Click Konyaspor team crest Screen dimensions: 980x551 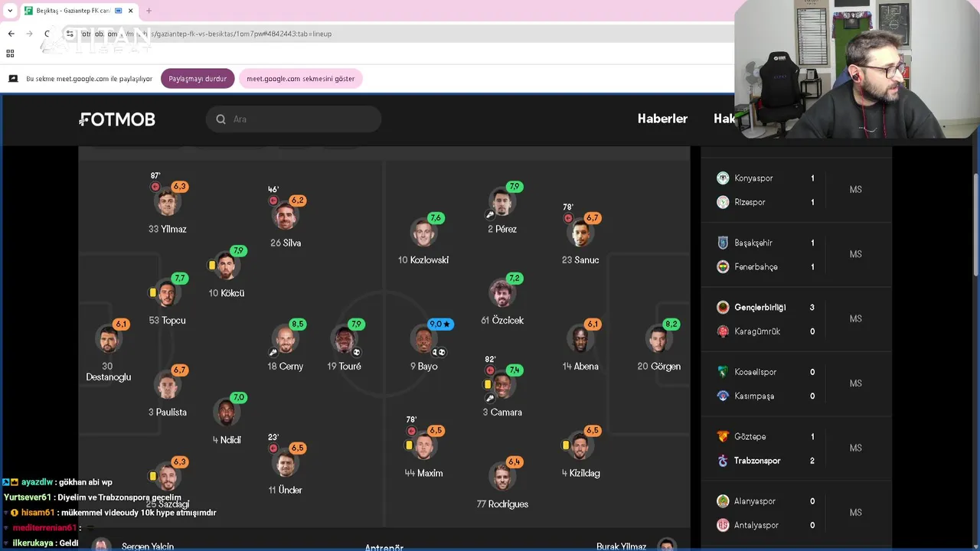(723, 178)
